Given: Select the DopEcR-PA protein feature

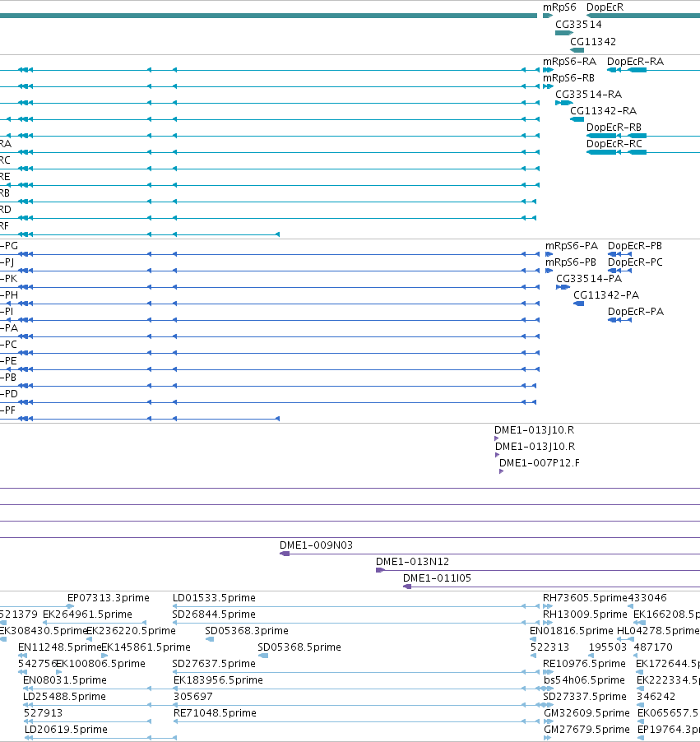Looking at the screenshot, I should (619, 320).
